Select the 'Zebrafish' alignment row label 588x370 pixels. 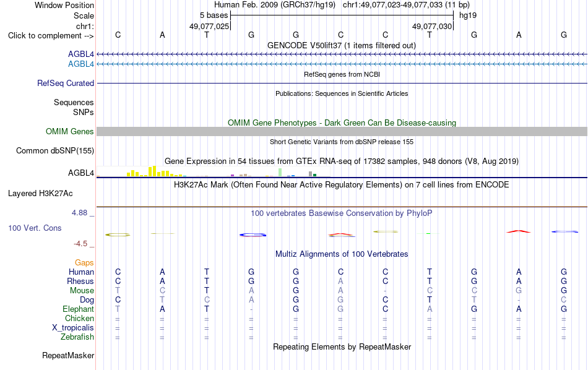[77, 337]
